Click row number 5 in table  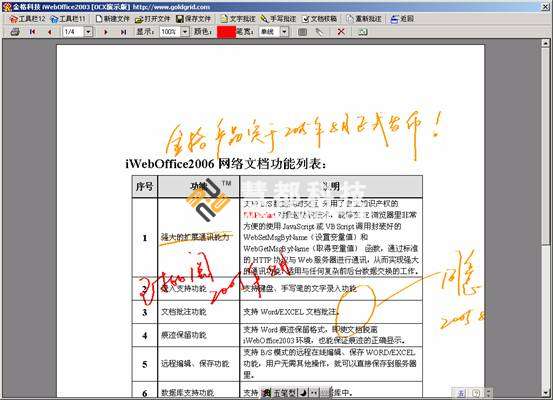pyautogui.click(x=145, y=364)
